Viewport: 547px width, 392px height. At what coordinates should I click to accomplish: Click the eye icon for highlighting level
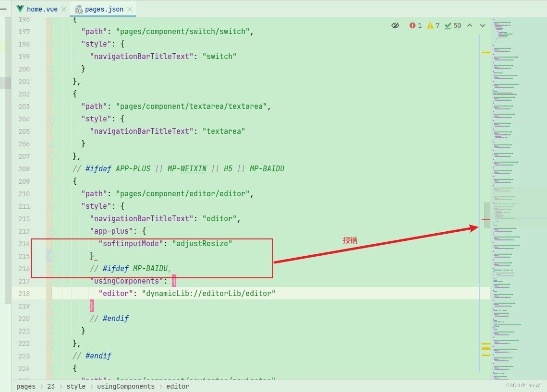pyautogui.click(x=395, y=25)
